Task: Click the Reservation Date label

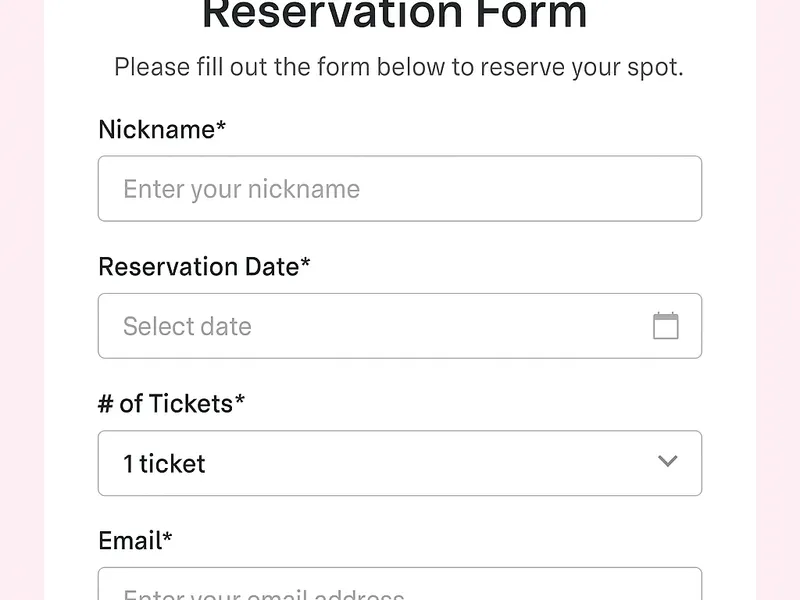Action: click(x=198, y=266)
